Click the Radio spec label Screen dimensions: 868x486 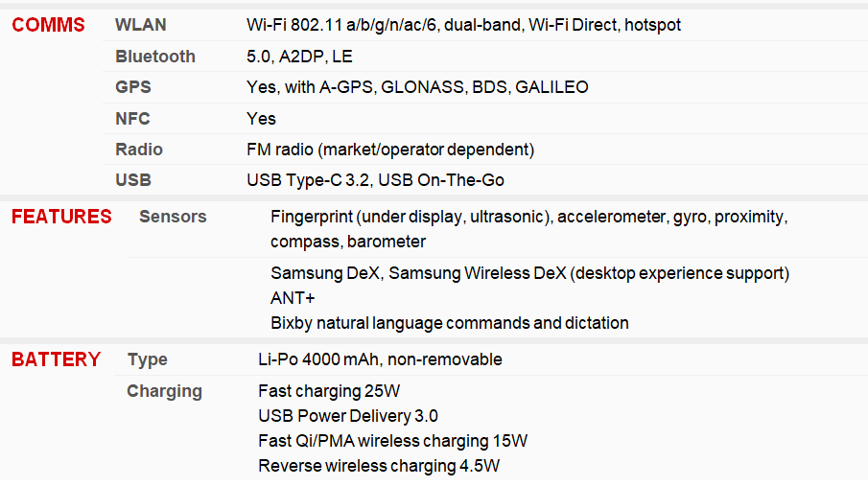coord(139,150)
